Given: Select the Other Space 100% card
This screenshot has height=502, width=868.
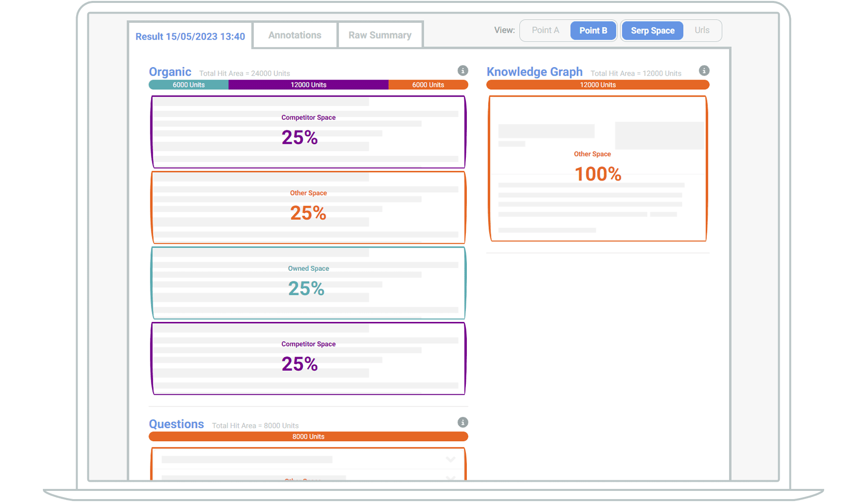Looking at the screenshot, I should [598, 168].
